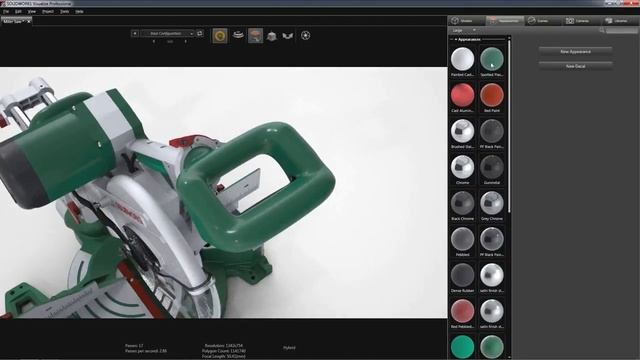Select the Black Chrome appearance
Image resolution: width=640 pixels, height=360 pixels.
point(462,203)
